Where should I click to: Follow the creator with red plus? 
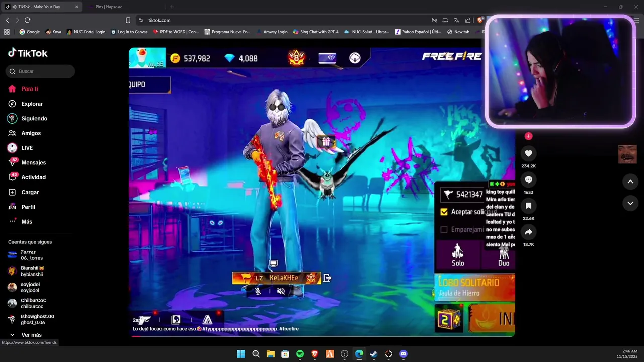[528, 136]
